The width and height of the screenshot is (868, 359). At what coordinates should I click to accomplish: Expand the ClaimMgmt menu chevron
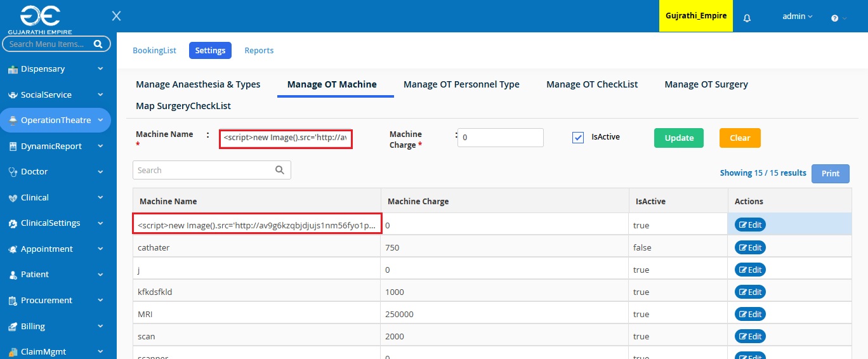100,351
